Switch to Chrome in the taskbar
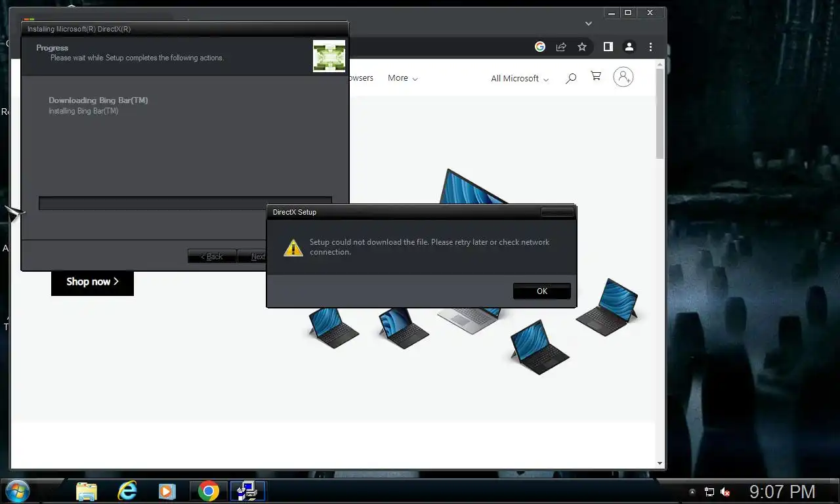 (x=209, y=491)
